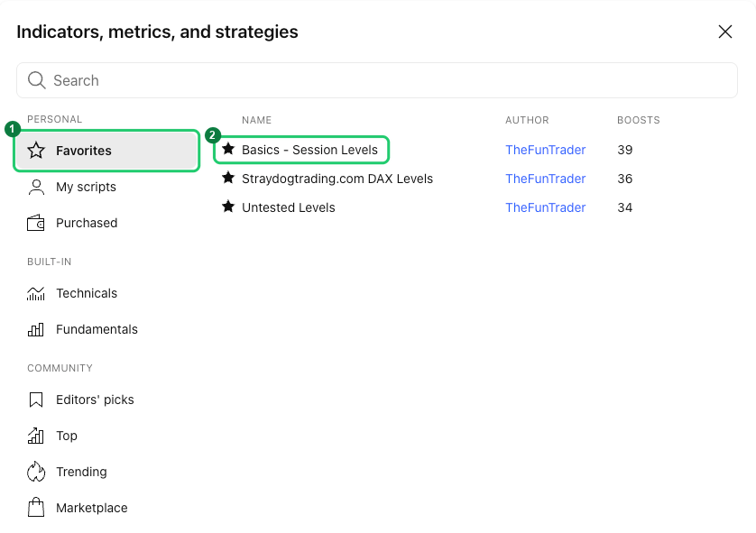
Task: Close the indicators dialog
Action: point(725,32)
